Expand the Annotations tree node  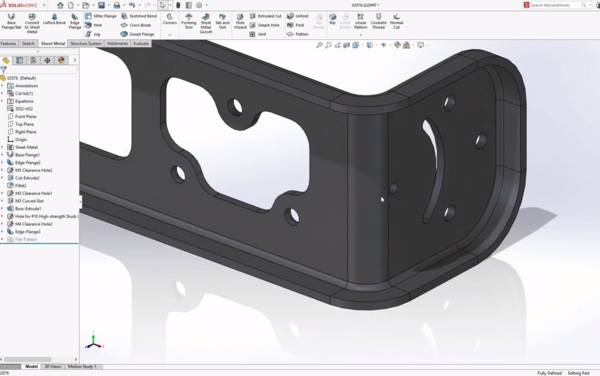coord(2,86)
